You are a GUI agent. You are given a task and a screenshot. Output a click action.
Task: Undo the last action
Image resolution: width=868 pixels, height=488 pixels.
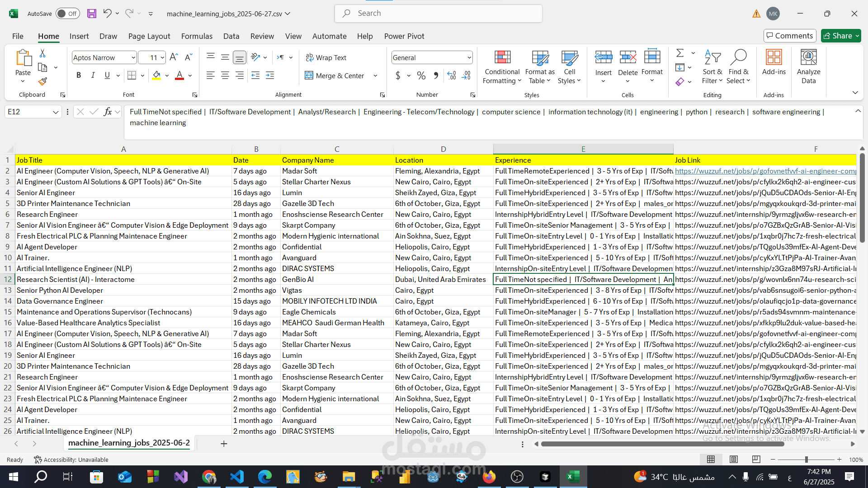(107, 14)
